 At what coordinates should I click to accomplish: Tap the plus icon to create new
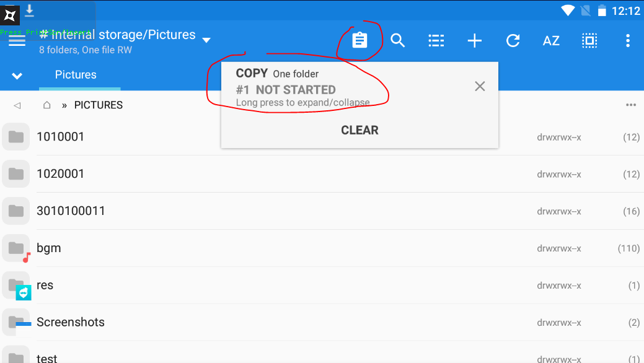[475, 41]
